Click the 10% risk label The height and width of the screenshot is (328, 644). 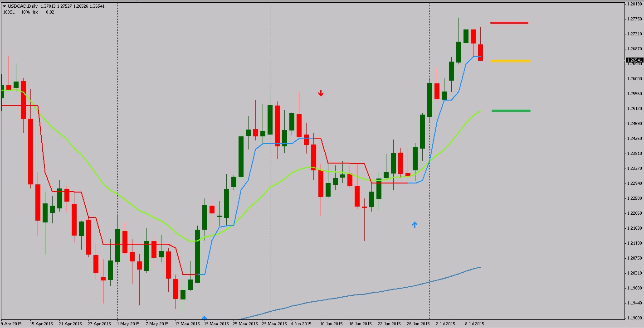tap(29, 12)
